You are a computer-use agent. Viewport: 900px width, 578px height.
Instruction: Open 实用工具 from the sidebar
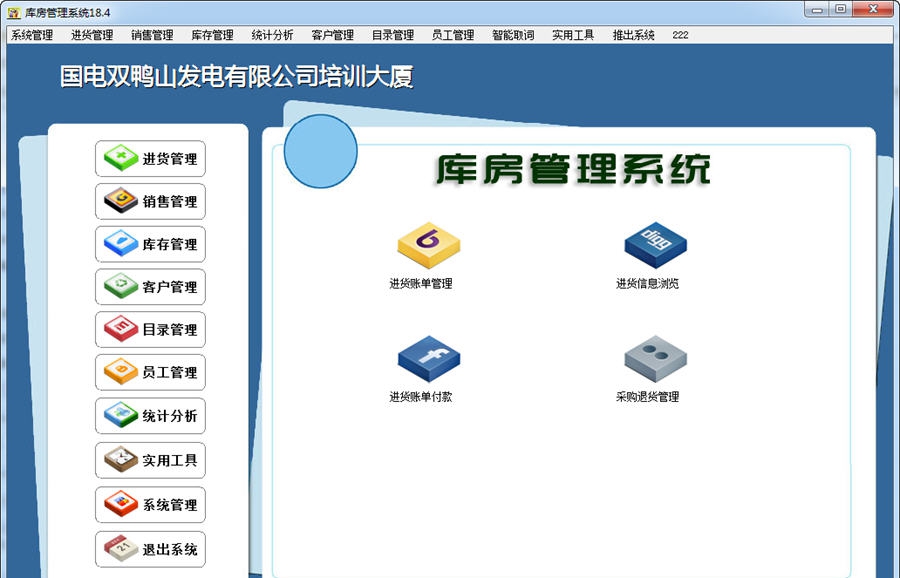(x=149, y=460)
